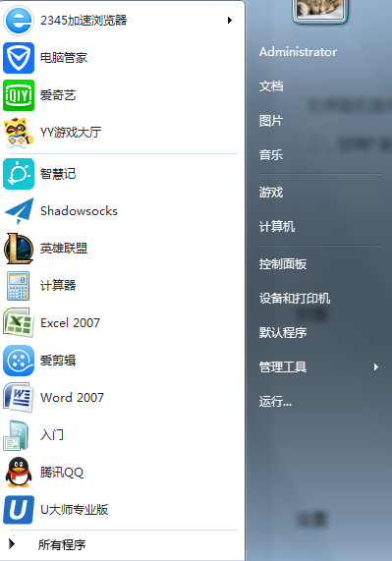Click the 智慧记 label text

coord(58,174)
